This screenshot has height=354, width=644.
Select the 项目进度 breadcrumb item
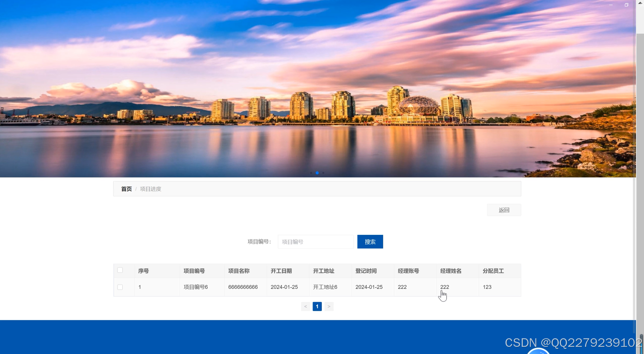click(x=151, y=188)
